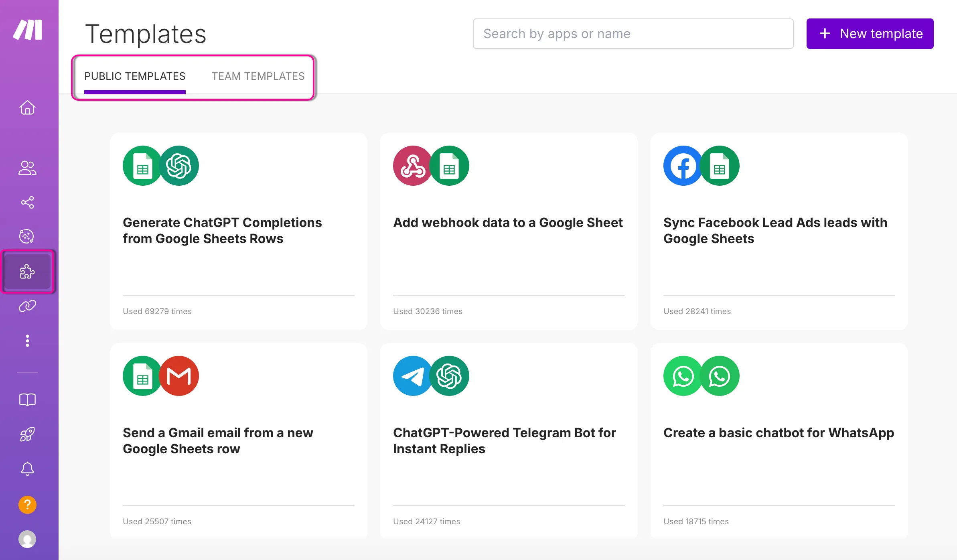Click 'Used 69279 times' text
Viewport: 957px width, 560px height.
(157, 311)
